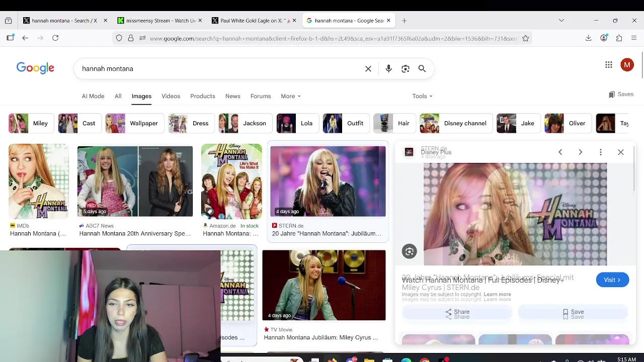Viewport: 644px width, 362px height.
Task: Show next image in preview panel
Action: (580, 152)
